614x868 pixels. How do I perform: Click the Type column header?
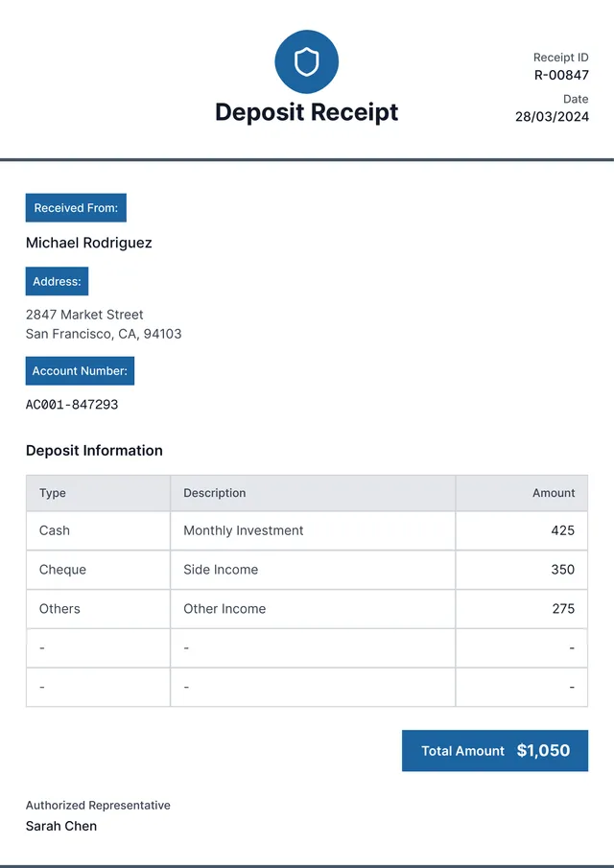(x=53, y=493)
